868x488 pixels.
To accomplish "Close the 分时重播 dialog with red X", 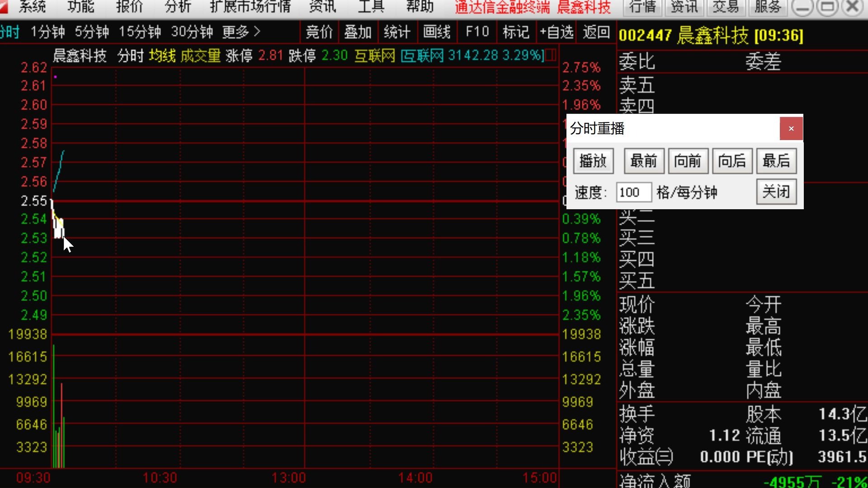I will (791, 129).
